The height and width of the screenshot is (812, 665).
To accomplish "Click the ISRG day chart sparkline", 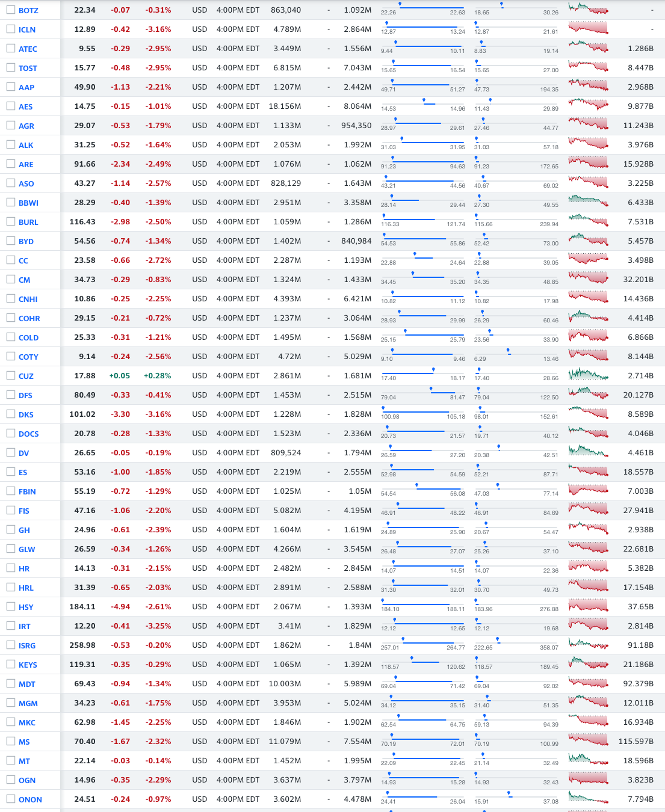I will tap(588, 645).
